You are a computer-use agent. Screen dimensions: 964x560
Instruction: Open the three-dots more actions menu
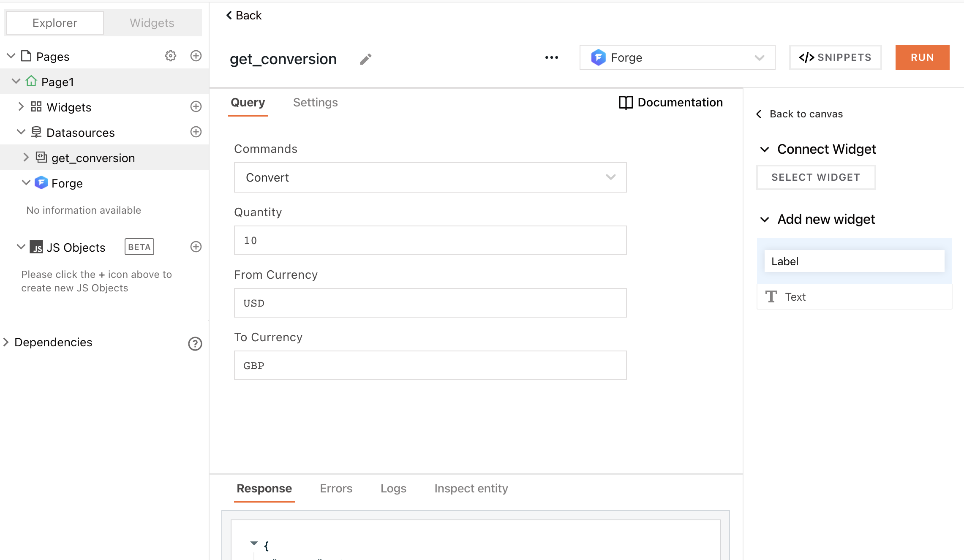(551, 57)
